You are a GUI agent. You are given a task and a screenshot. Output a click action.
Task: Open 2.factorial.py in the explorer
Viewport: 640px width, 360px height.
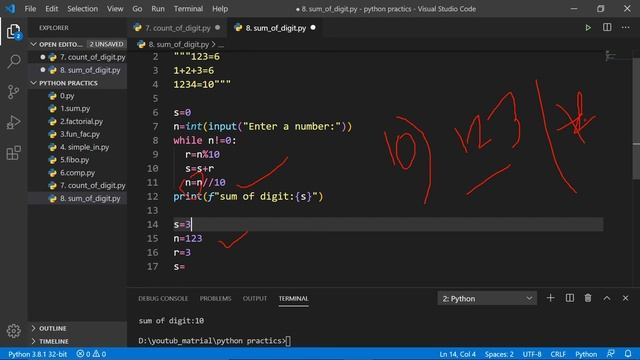point(77,121)
